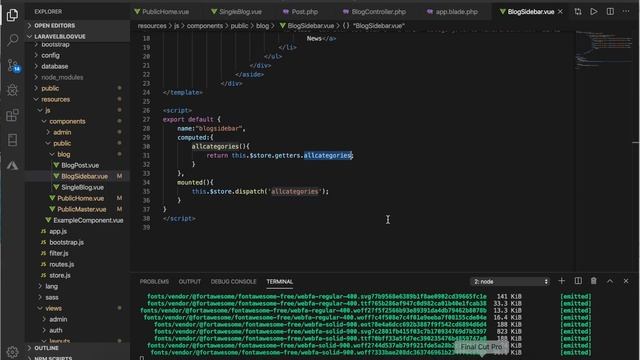Click 'BlogSidebar.vue' in the breadcrumb path
Image resolution: width=640 pixels, height=360 pixels.
pyautogui.click(x=311, y=26)
